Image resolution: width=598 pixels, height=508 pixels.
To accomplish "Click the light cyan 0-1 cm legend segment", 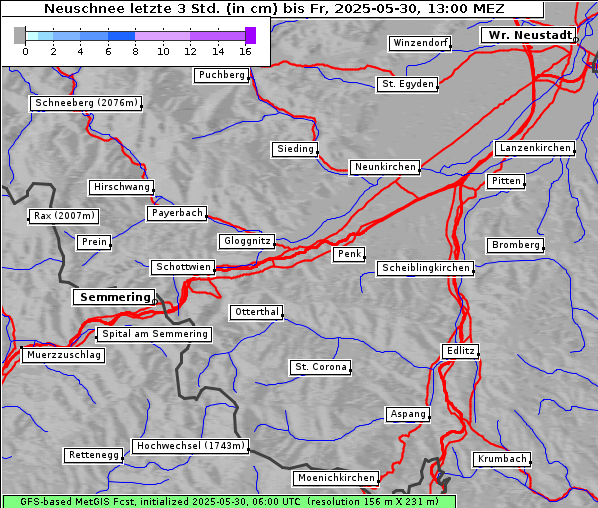I will (32, 36).
